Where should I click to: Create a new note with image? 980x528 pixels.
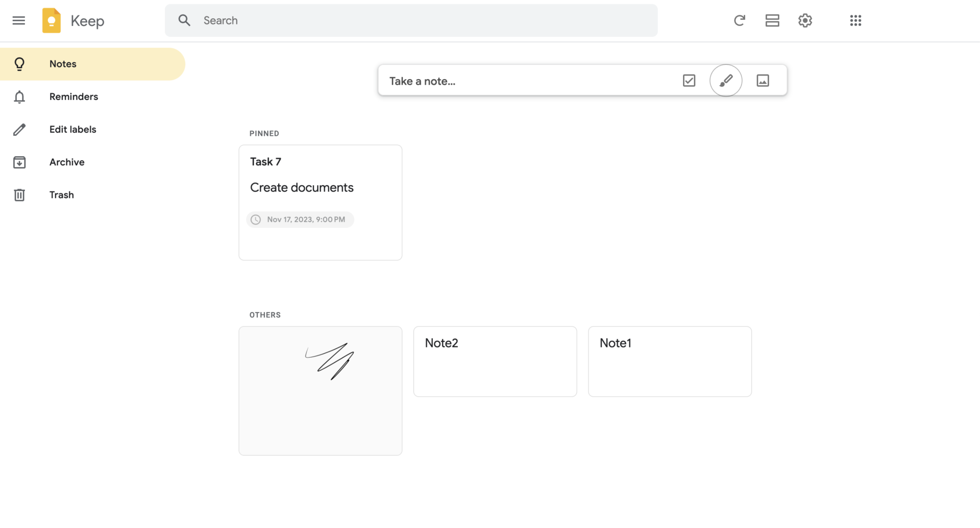763,80
